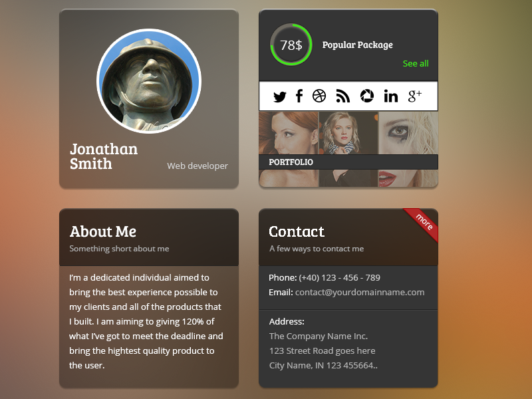
Task: Open the Dribbble profile icon
Action: pos(319,96)
